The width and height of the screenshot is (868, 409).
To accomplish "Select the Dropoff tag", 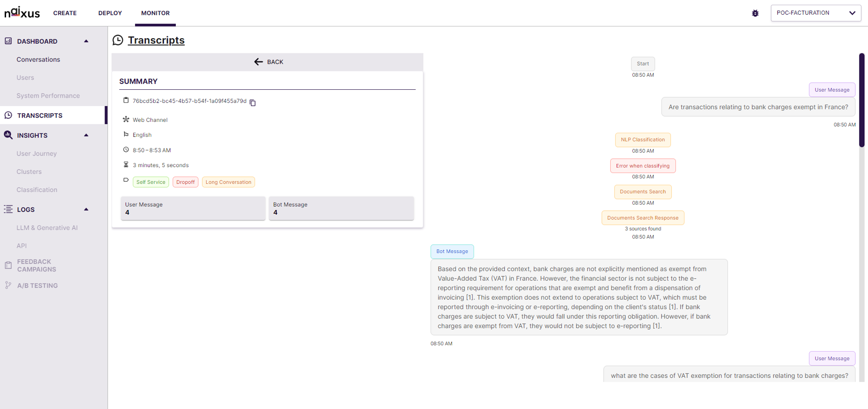I will point(185,182).
